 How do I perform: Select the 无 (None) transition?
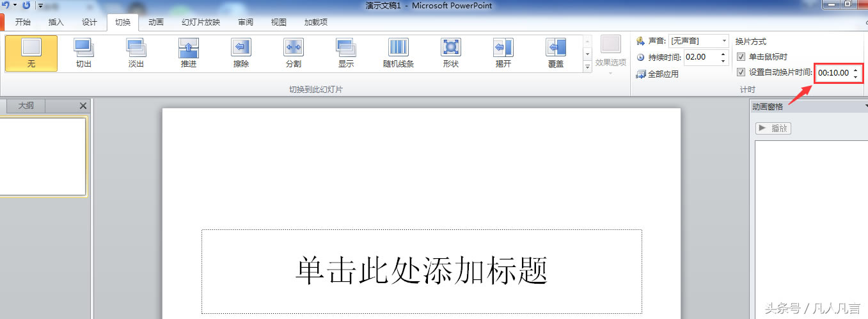(31, 48)
